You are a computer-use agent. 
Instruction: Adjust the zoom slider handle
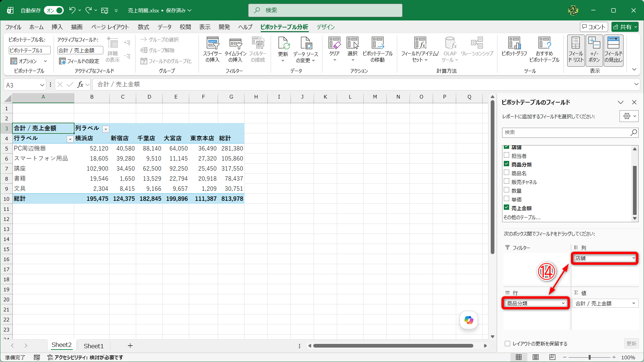[x=589, y=357]
